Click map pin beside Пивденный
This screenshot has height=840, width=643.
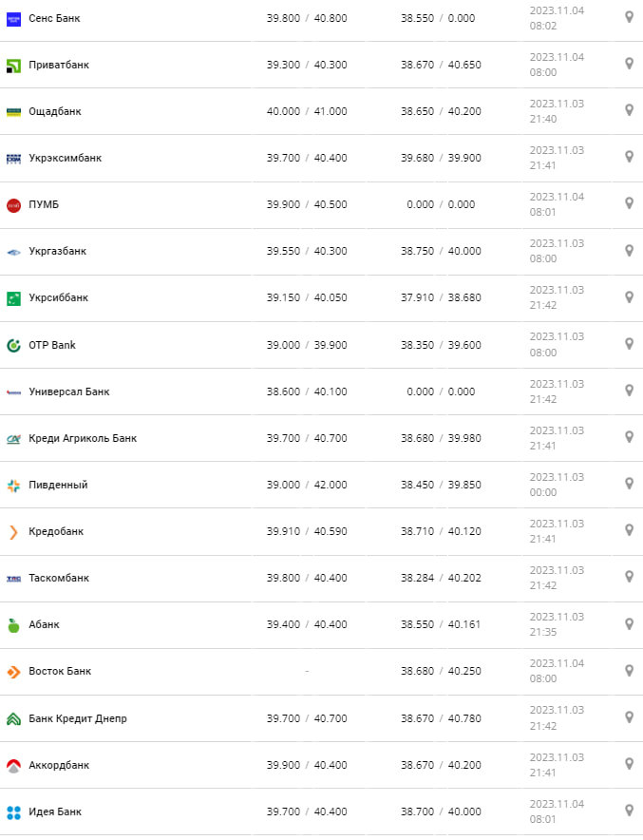coord(629,484)
